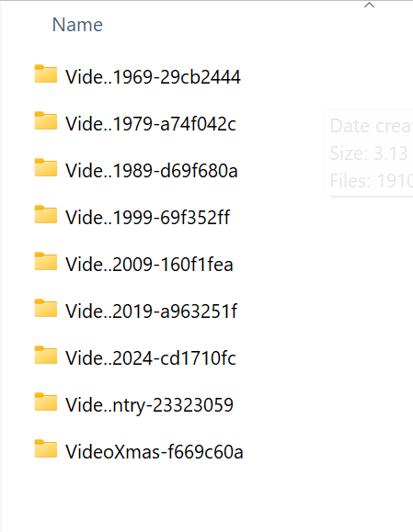Viewport: 413px width, 532px height.
Task: Select the Vide..ntry-23323059 folder label
Action: point(149,405)
